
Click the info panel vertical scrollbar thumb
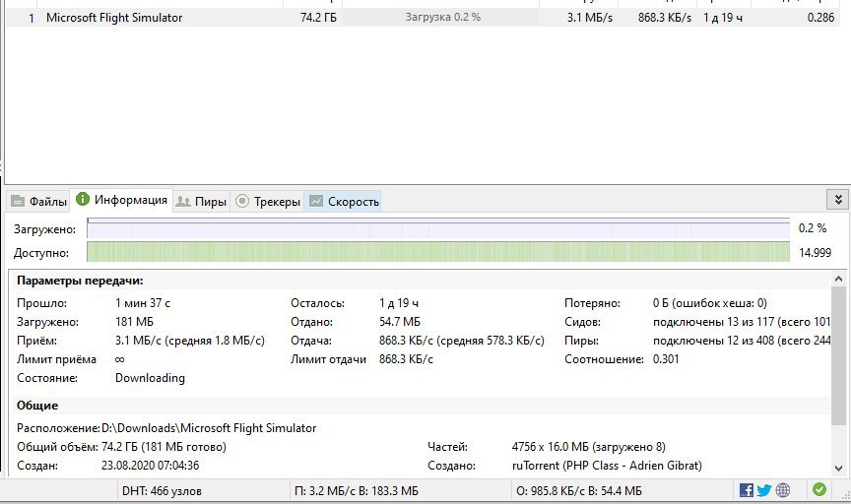coord(838,356)
